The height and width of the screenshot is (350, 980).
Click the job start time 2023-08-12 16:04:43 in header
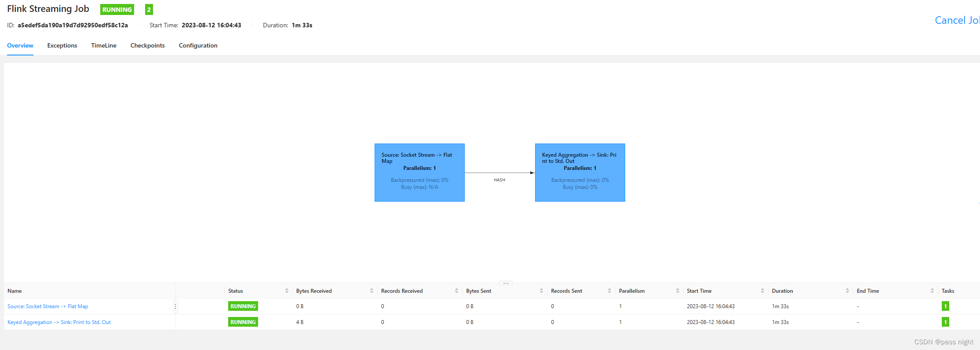(211, 25)
